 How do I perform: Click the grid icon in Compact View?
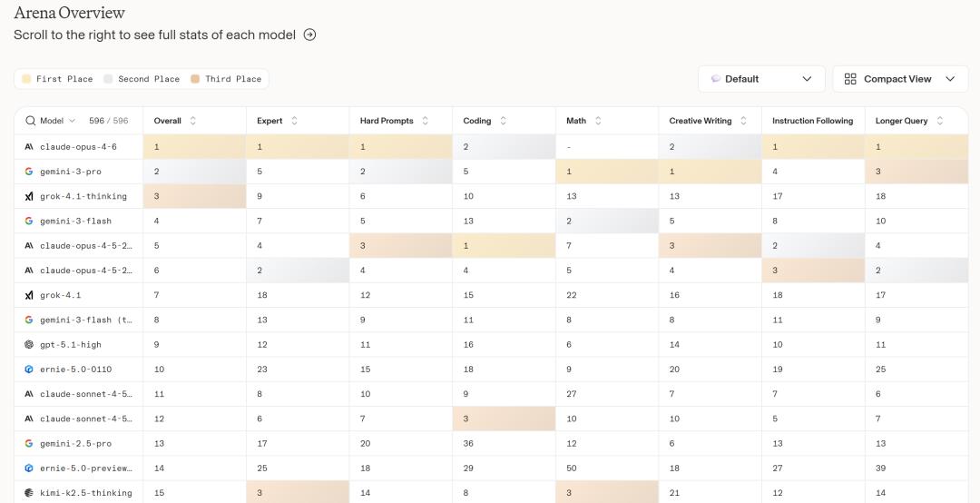coord(850,79)
